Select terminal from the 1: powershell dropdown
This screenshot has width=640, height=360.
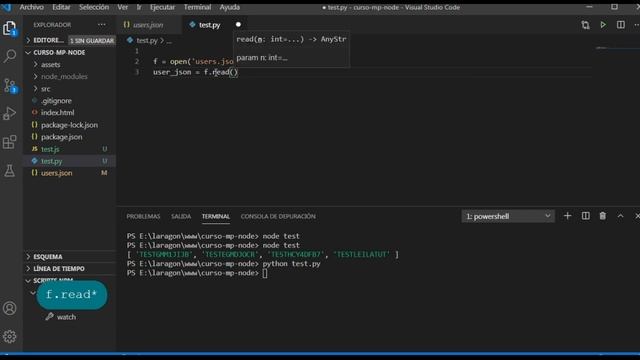point(508,216)
